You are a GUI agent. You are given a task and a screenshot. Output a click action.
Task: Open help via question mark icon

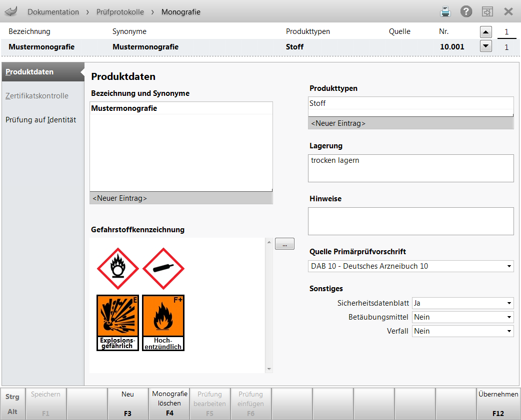coord(466,11)
